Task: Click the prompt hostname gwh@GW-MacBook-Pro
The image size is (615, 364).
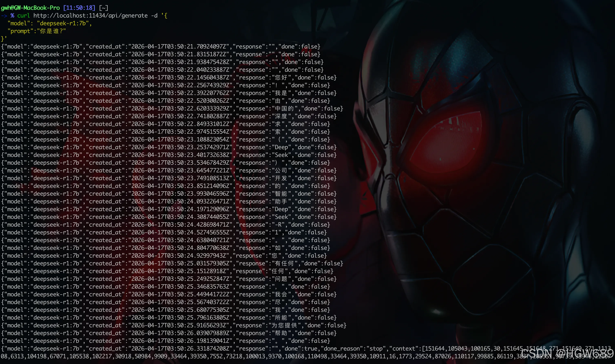Action: click(30, 8)
